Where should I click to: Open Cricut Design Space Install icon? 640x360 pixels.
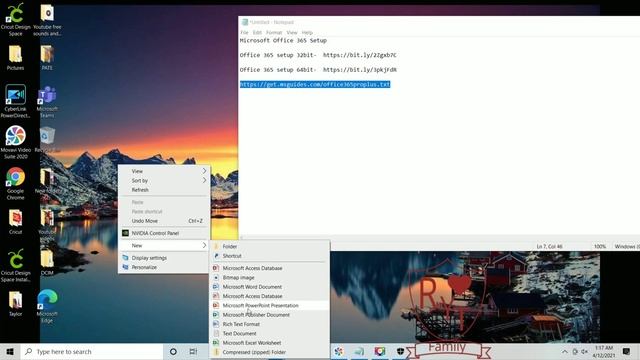pyautogui.click(x=16, y=265)
